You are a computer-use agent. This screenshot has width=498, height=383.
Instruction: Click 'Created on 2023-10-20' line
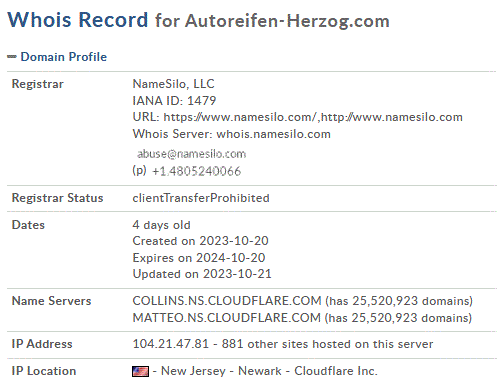[200, 241]
